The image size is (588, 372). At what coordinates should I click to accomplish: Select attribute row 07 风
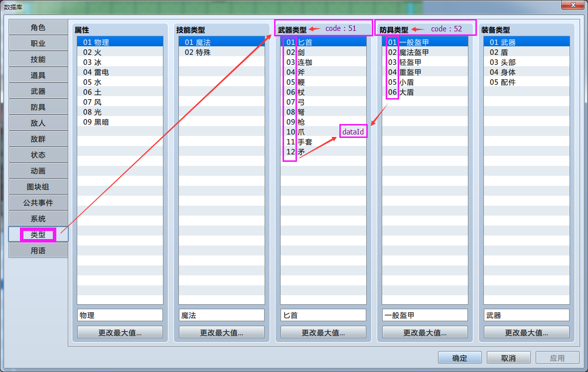120,102
